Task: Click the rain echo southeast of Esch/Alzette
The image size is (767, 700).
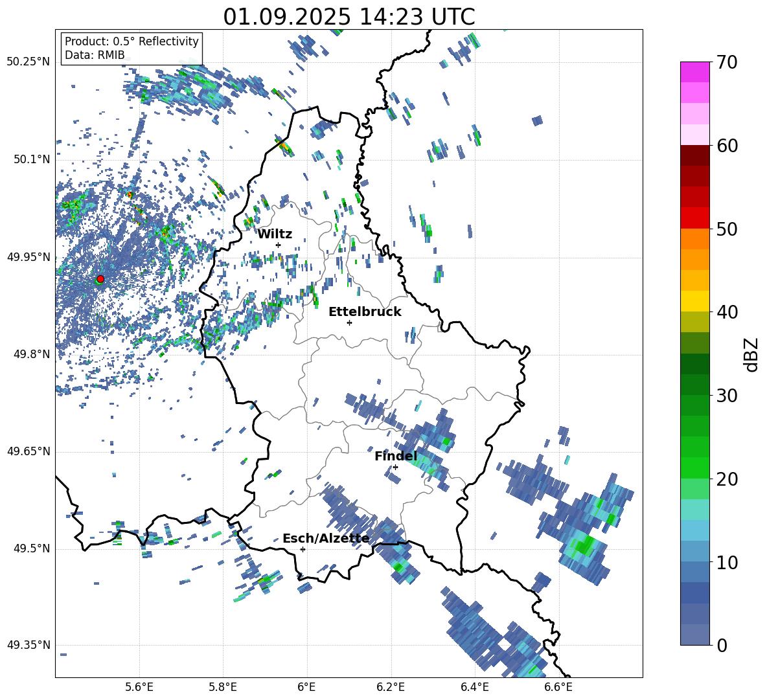Action: [x=398, y=567]
